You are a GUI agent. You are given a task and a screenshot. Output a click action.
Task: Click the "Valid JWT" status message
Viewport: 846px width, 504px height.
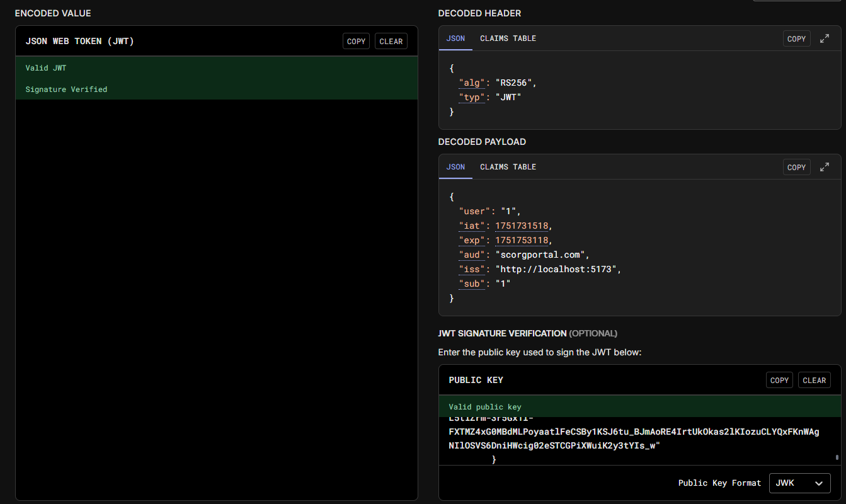coord(46,68)
